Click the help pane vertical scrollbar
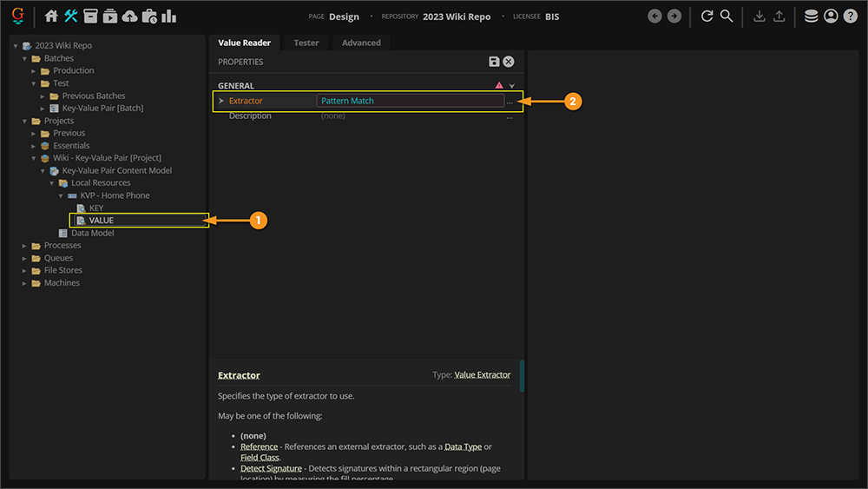 [522, 376]
